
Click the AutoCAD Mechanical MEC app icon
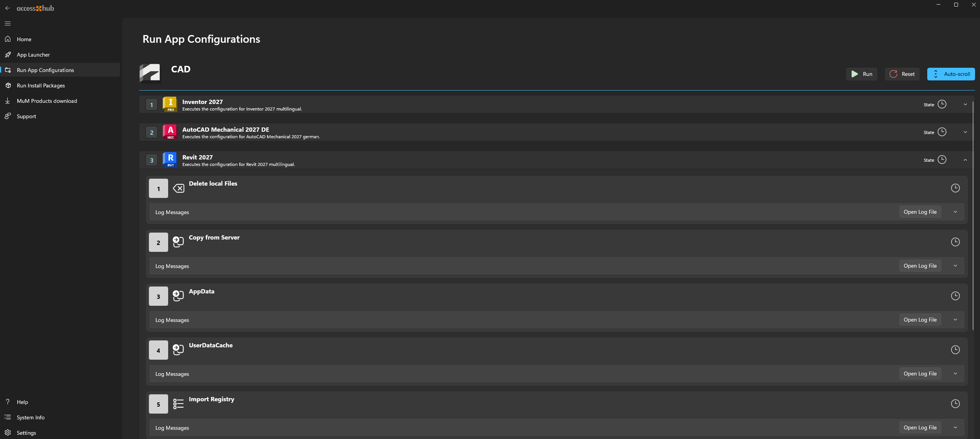(x=170, y=132)
